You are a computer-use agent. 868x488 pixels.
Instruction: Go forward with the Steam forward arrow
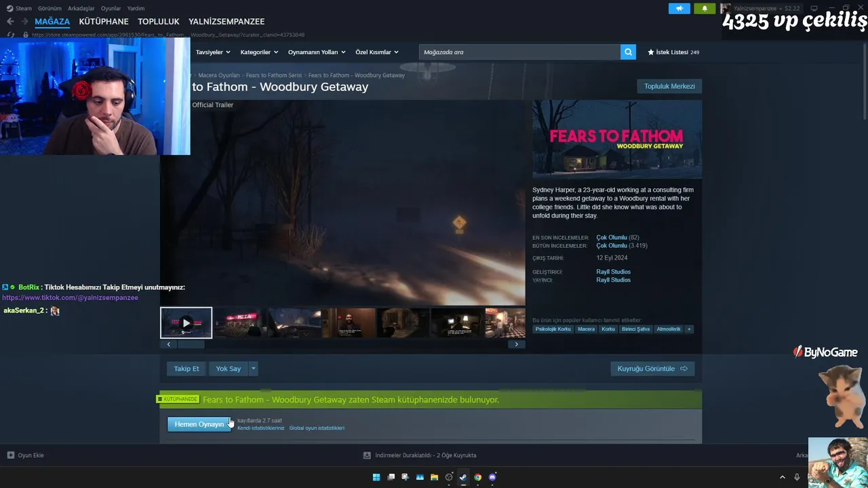tap(25, 22)
